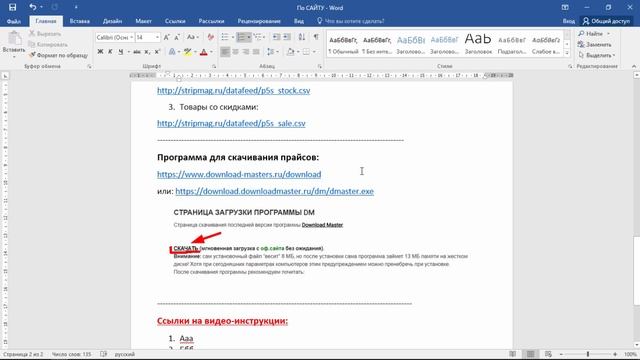Open text effects and typography
The width and height of the screenshot is (640, 360).
pos(172,52)
